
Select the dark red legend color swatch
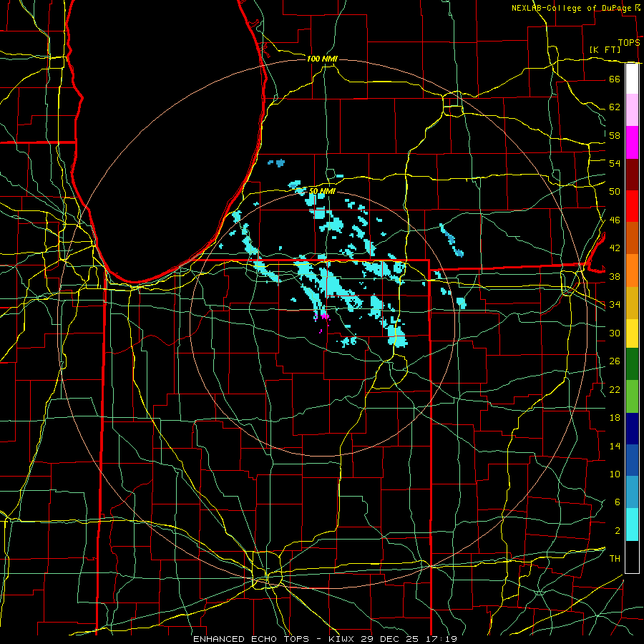click(632, 175)
